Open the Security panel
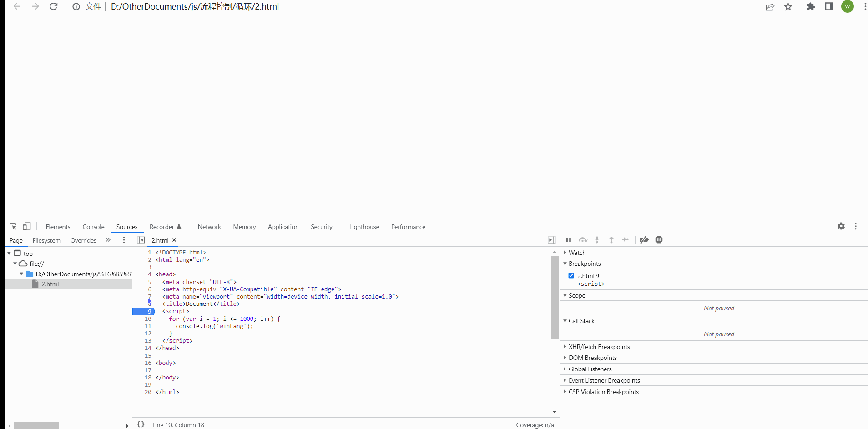 pyautogui.click(x=322, y=227)
